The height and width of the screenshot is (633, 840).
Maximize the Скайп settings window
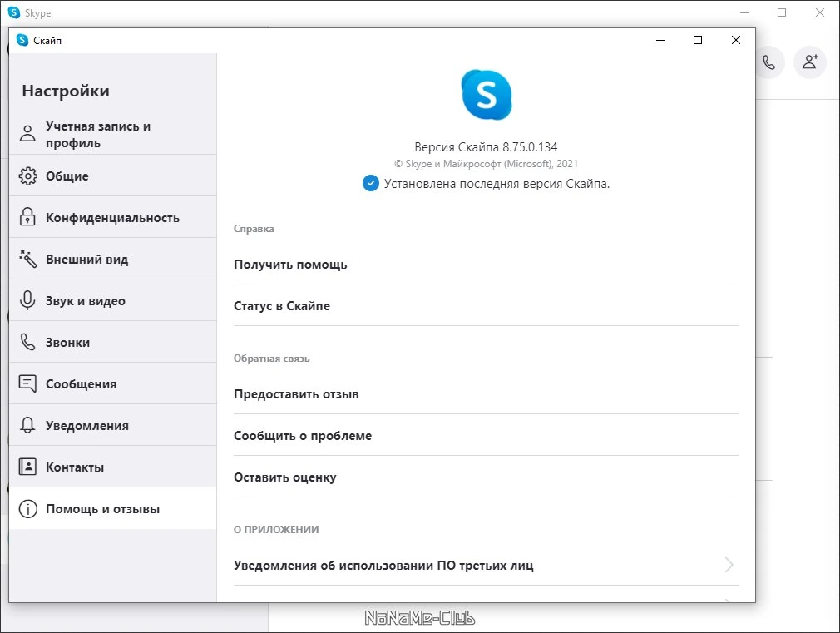pos(698,40)
